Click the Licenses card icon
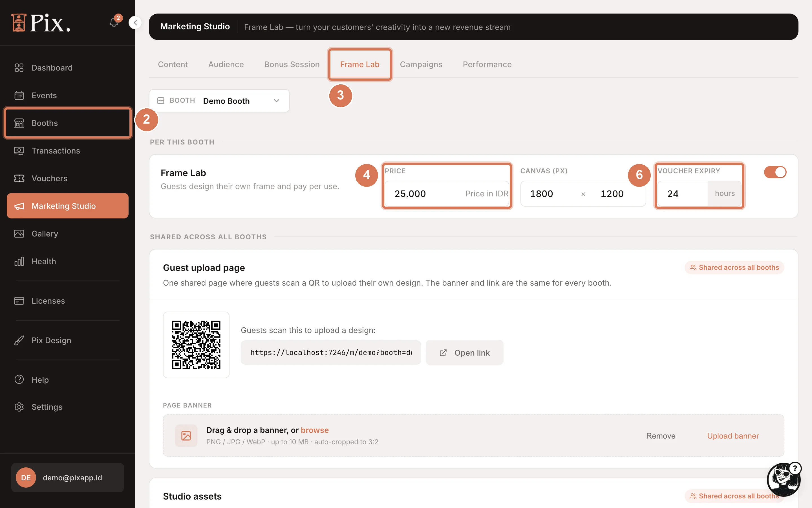This screenshot has height=508, width=812. tap(19, 301)
